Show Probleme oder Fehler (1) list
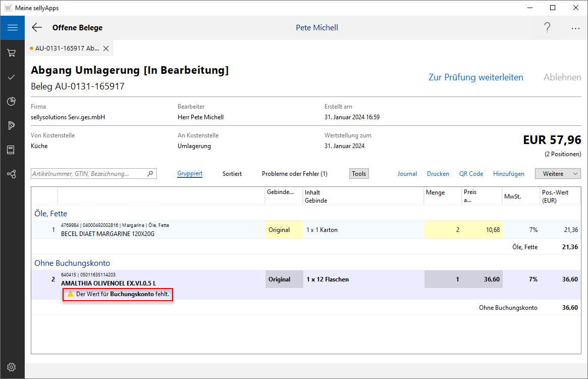Image resolution: width=588 pixels, height=379 pixels. tap(294, 174)
